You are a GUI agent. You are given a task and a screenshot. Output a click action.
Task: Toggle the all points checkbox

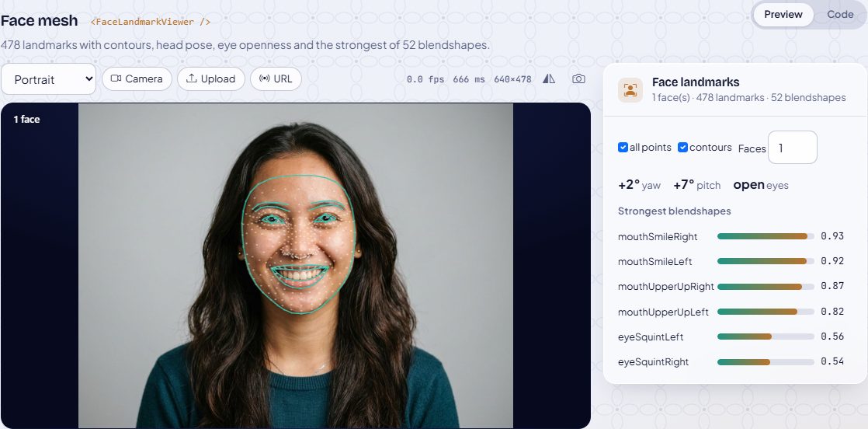pos(623,148)
